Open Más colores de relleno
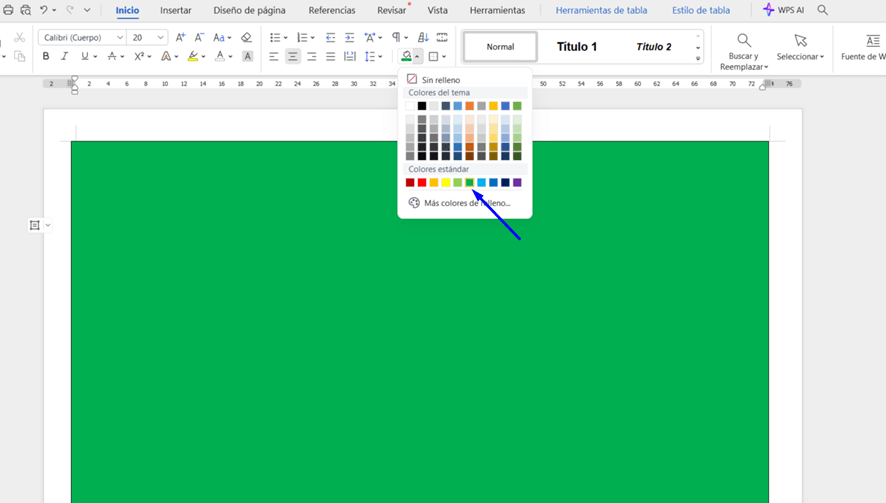 tap(466, 203)
